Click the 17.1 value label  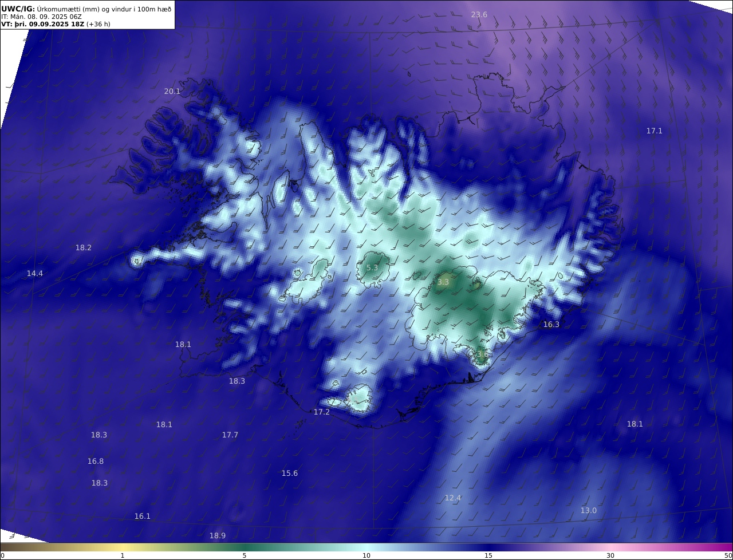pos(655,131)
